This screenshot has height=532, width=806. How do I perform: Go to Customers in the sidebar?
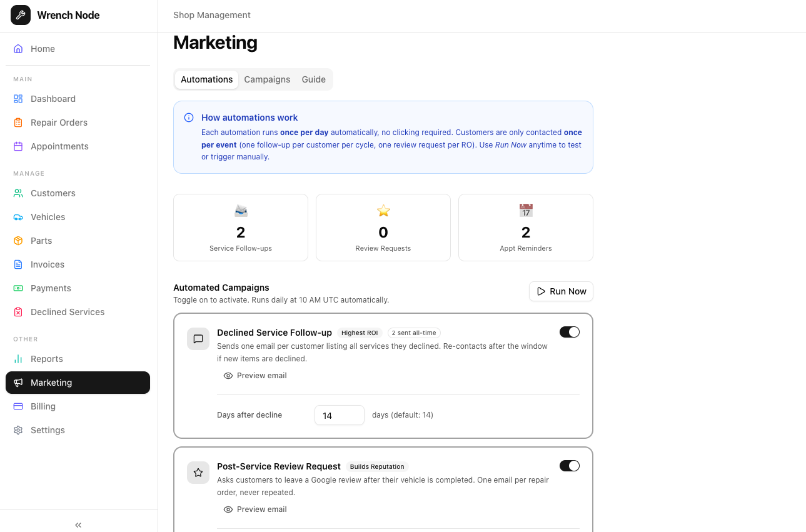(53, 193)
